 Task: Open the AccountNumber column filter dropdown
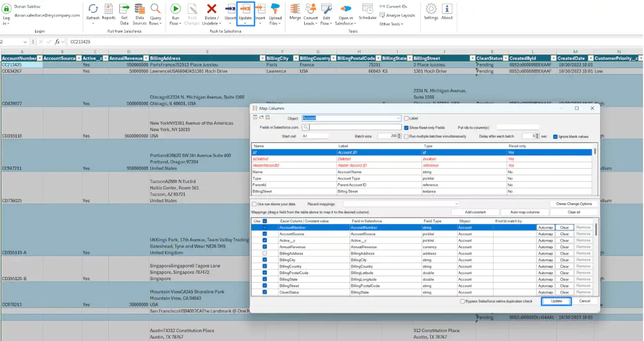[40, 58]
